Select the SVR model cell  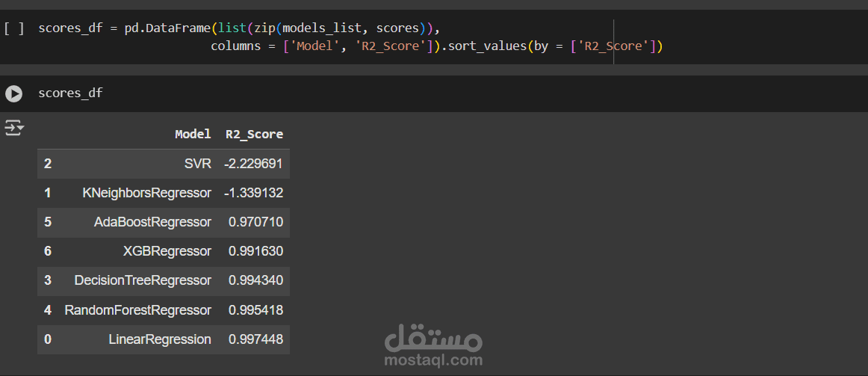198,164
